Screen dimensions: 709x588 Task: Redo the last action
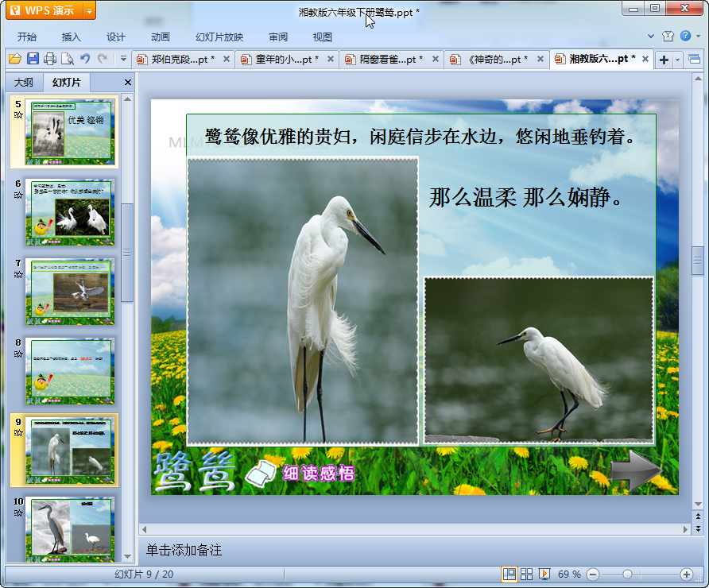point(103,58)
